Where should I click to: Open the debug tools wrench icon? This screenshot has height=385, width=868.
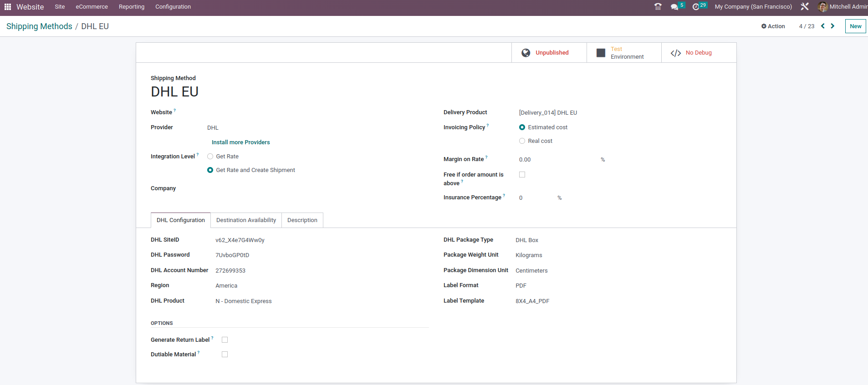[x=805, y=7]
